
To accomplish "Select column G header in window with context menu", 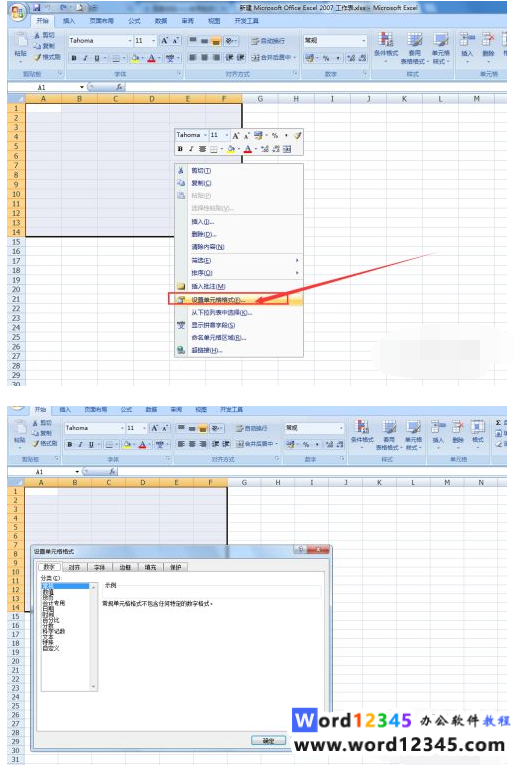I will [260, 99].
